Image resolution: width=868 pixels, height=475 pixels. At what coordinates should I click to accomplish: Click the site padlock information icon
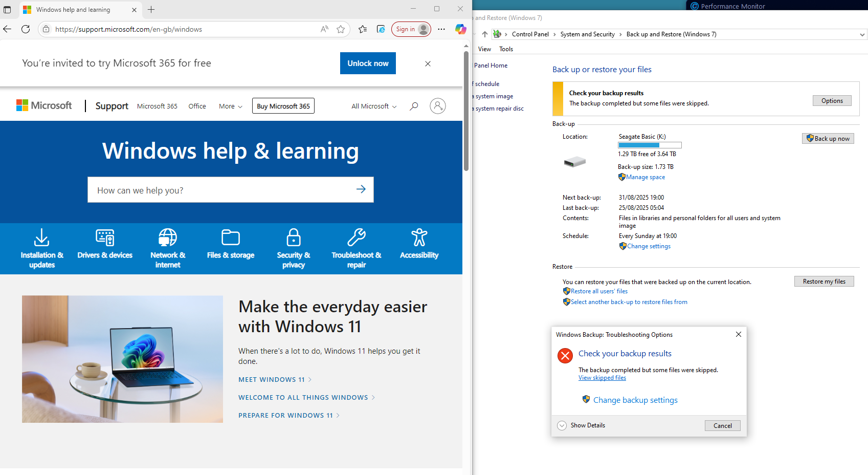tap(46, 29)
